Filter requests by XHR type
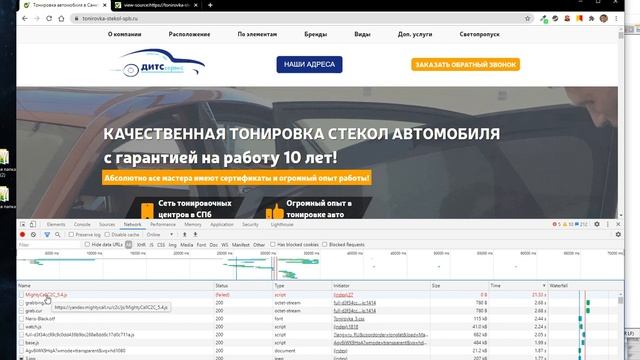Screen dimensions: 640x360 click(141, 244)
